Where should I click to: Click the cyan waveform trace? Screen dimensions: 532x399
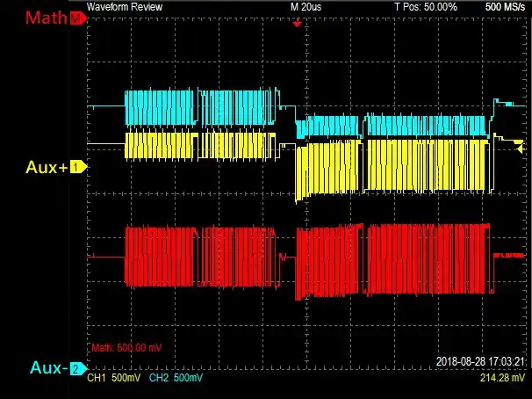(158, 107)
